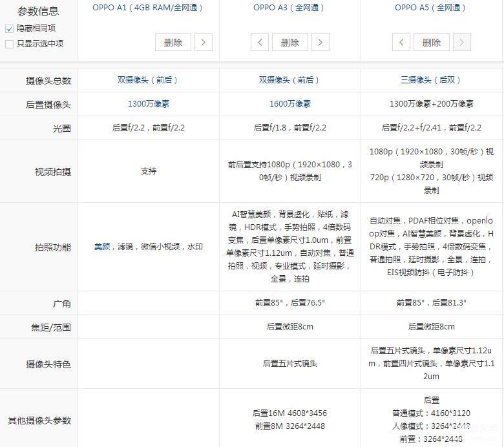Move the OPPO A3 column right
The height and width of the screenshot is (447, 504).
click(320, 43)
